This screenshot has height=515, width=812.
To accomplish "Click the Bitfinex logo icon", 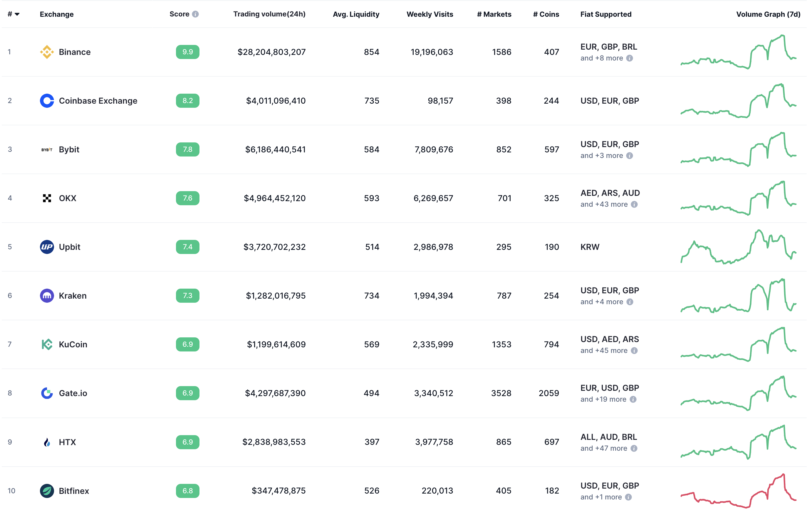I will pyautogui.click(x=47, y=491).
